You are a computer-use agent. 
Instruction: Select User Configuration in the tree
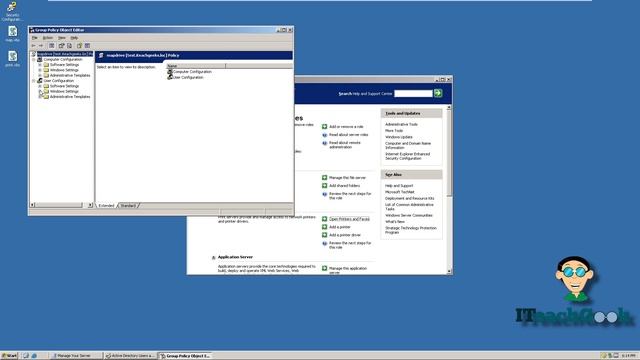(58, 81)
